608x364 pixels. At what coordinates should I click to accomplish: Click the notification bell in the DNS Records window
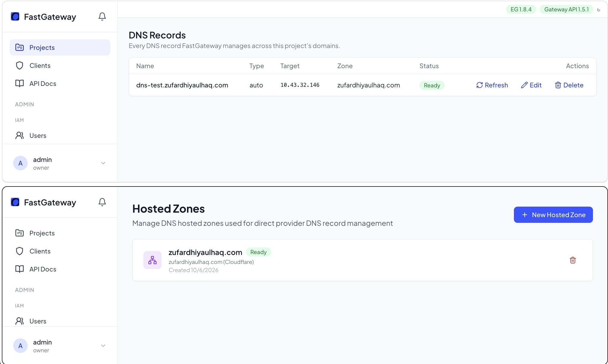(102, 17)
